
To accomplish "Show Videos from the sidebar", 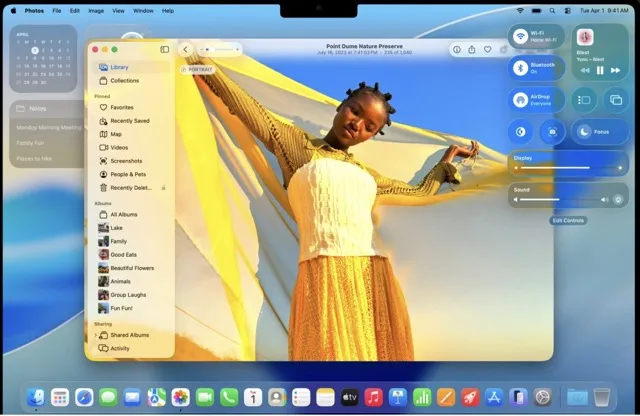I will (131, 147).
